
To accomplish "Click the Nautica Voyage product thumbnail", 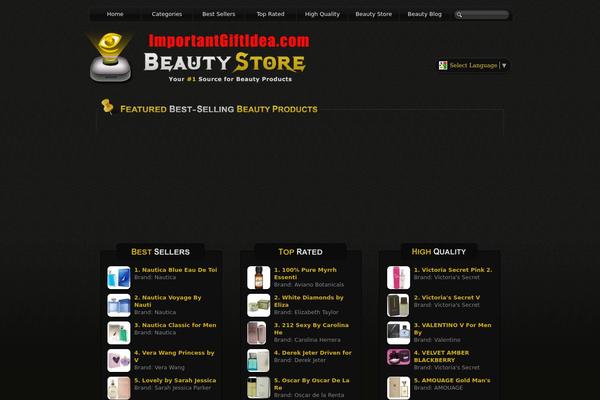I will [x=119, y=305].
